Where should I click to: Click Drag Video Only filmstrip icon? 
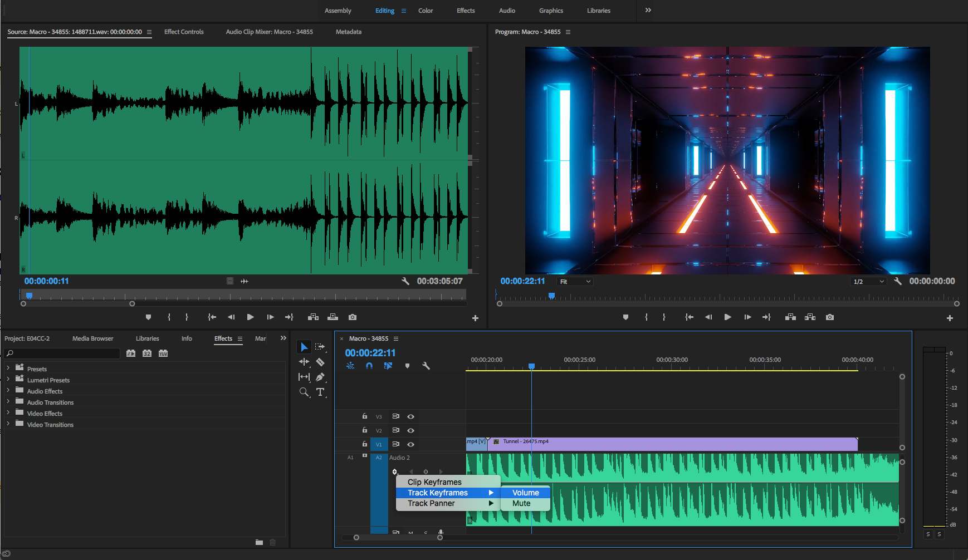point(230,281)
